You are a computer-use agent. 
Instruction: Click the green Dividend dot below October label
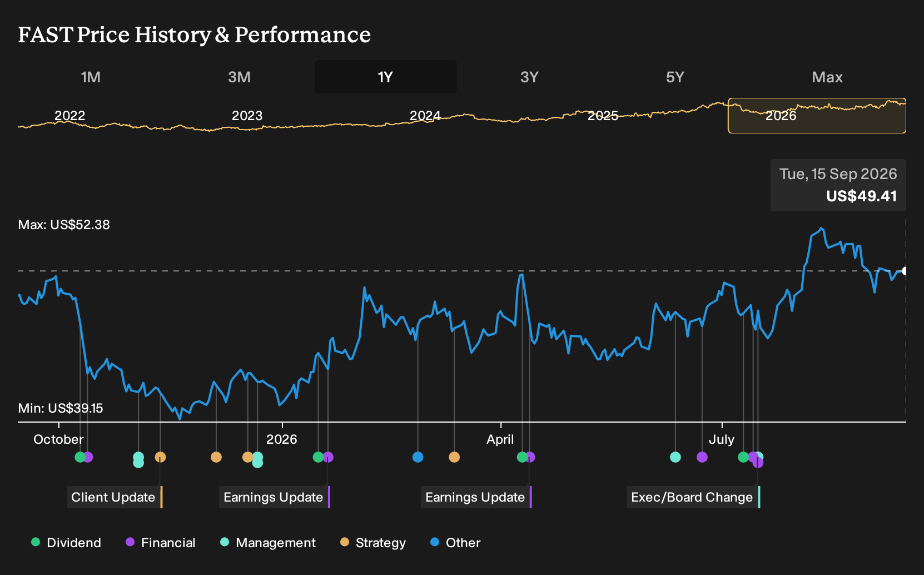[x=80, y=457]
